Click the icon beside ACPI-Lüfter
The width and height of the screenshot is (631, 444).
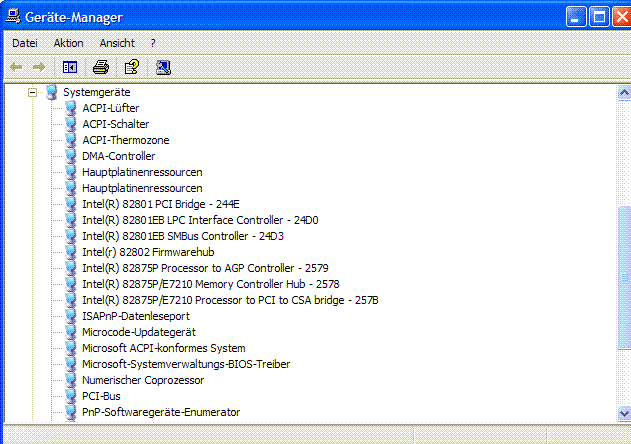coord(71,108)
